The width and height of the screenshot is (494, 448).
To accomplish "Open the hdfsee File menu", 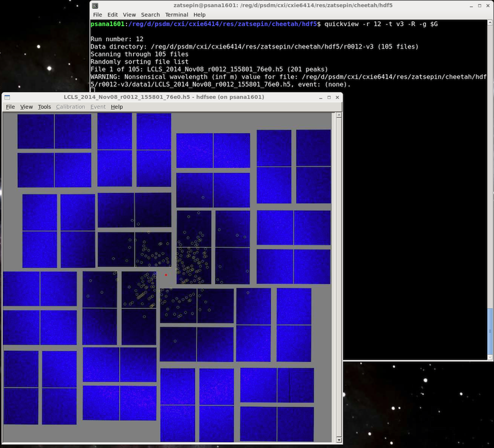I will pos(10,107).
